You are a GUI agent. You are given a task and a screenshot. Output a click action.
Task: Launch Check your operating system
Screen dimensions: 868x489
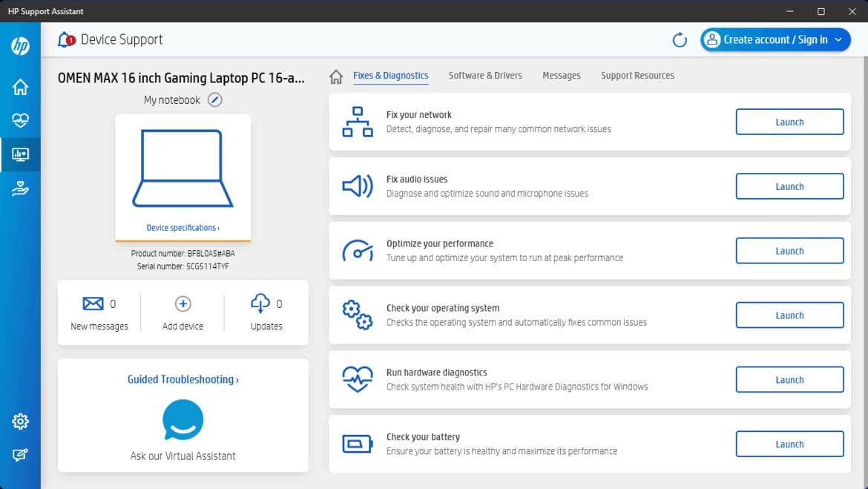(789, 315)
